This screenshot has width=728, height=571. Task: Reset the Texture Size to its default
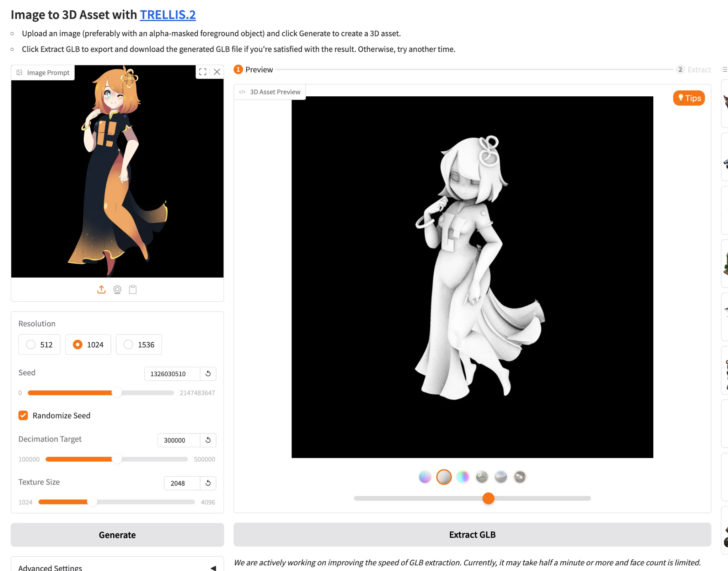click(208, 483)
